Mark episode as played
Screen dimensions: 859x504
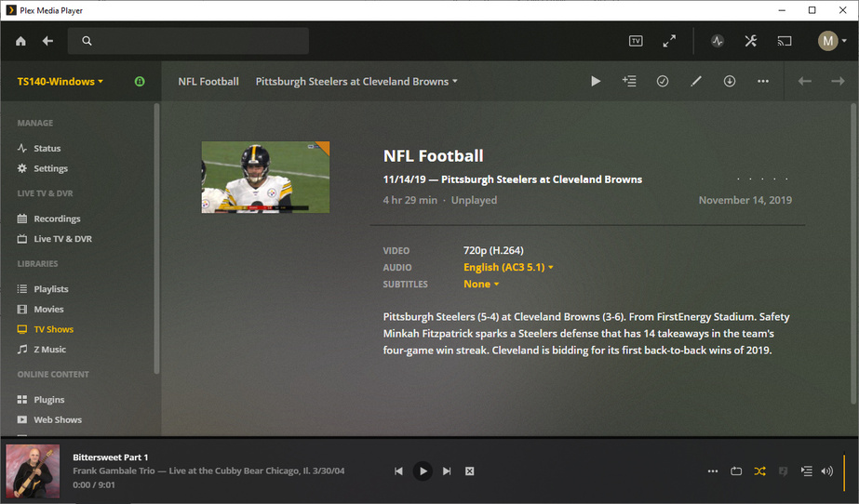(663, 82)
